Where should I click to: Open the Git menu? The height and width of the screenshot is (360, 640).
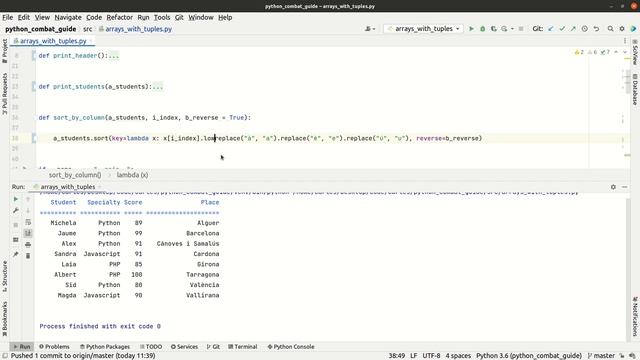179,18
